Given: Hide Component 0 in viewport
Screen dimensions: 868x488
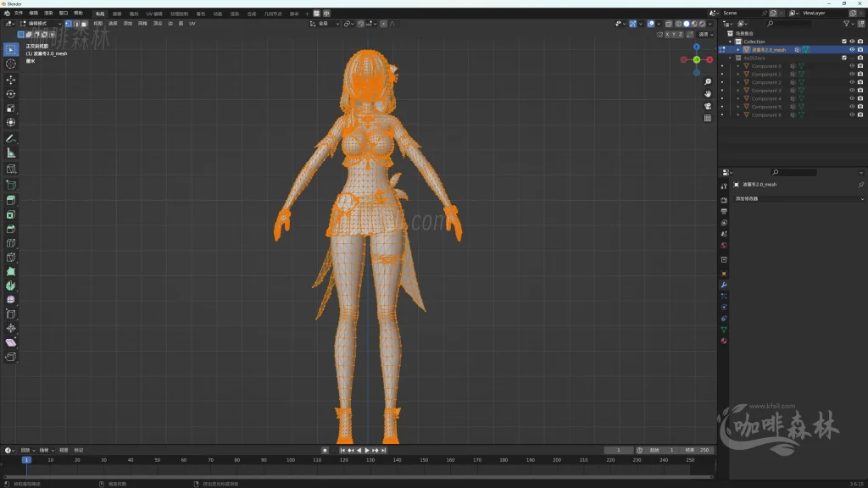Looking at the screenshot, I should 852,66.
